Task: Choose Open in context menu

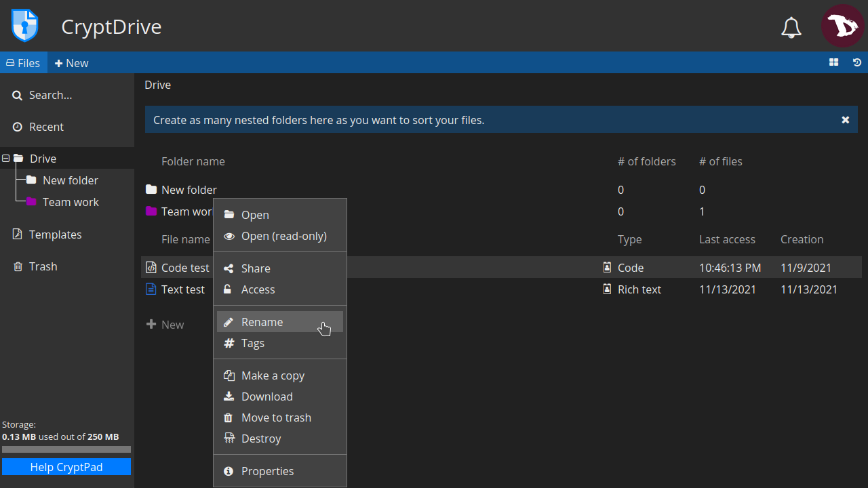Action: [x=280, y=215]
